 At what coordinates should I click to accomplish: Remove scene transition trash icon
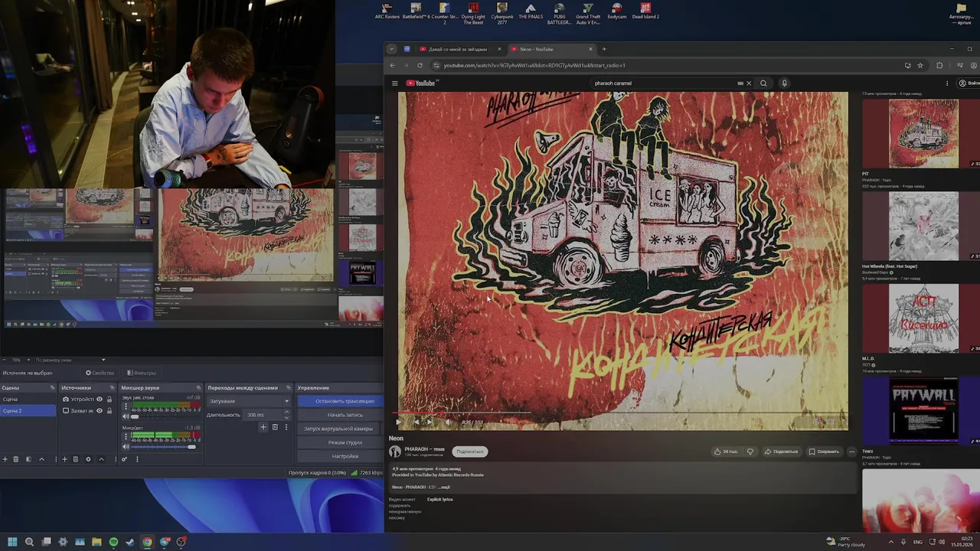pos(275,427)
